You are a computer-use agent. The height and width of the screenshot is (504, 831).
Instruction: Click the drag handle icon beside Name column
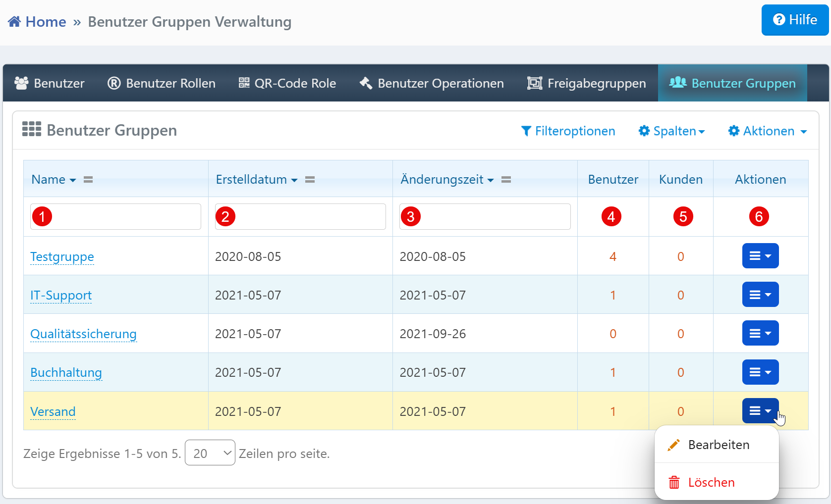point(88,180)
